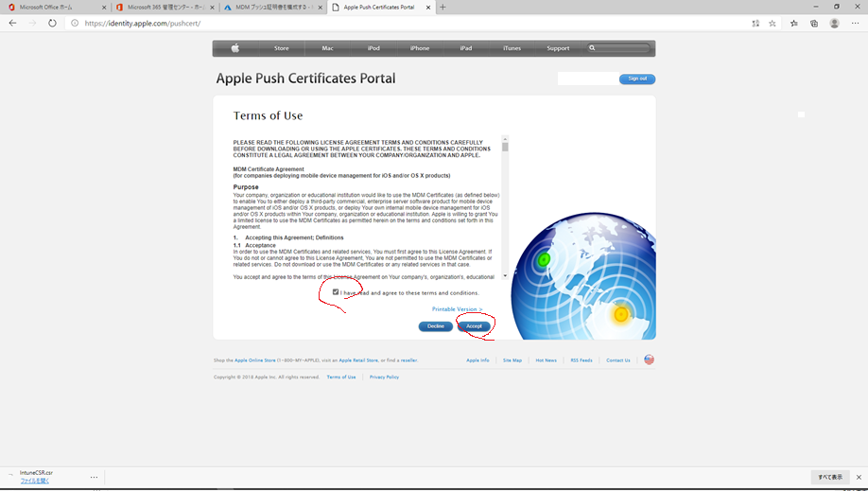The image size is (868, 491).
Task: Open the Privacy Policy footer link
Action: 384,377
